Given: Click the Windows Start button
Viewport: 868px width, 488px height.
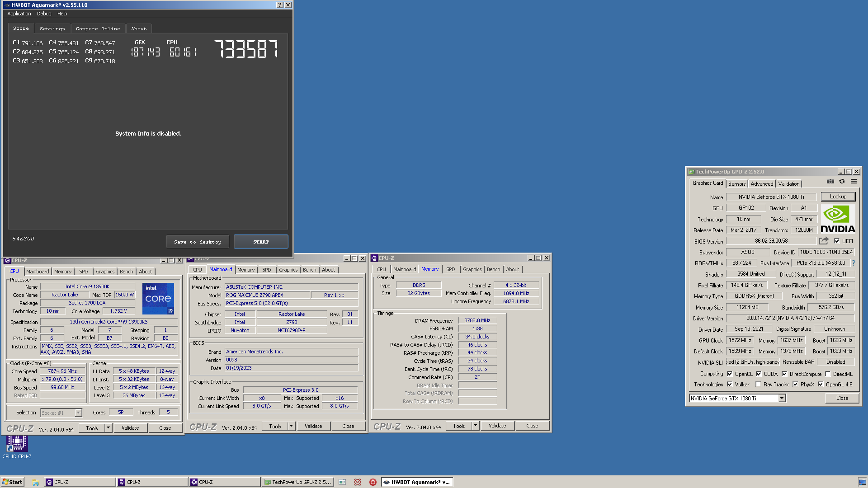Looking at the screenshot, I should [x=12, y=482].
